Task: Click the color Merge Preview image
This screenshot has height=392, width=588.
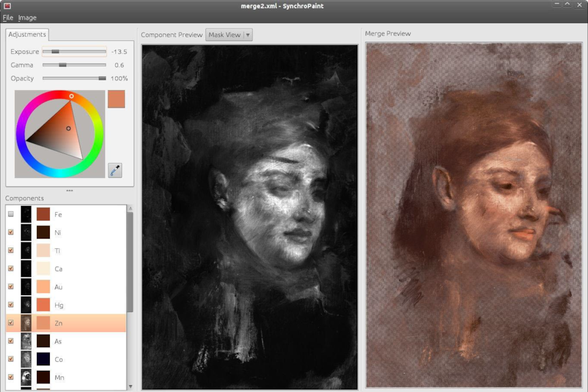Action: pyautogui.click(x=474, y=215)
